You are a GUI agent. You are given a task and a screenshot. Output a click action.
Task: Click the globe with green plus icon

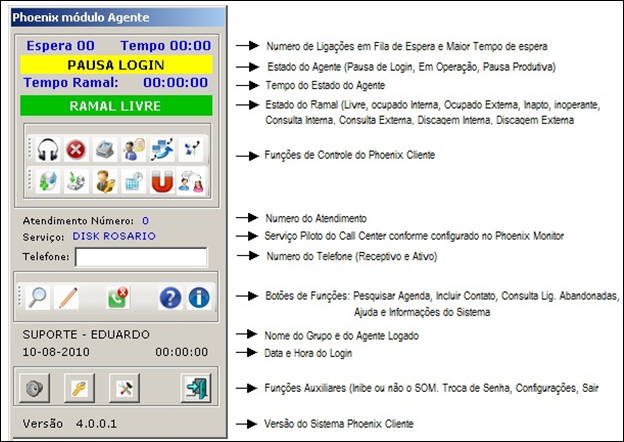(x=48, y=181)
